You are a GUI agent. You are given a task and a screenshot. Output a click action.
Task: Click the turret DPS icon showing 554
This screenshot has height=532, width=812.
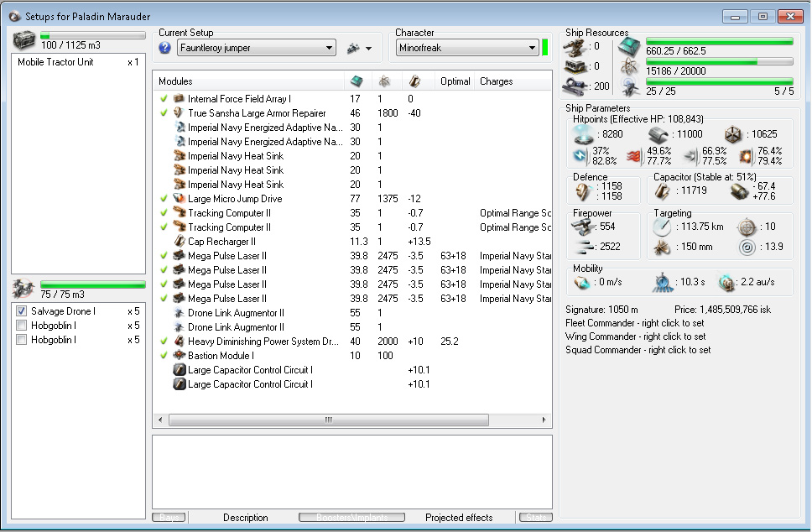tap(583, 227)
